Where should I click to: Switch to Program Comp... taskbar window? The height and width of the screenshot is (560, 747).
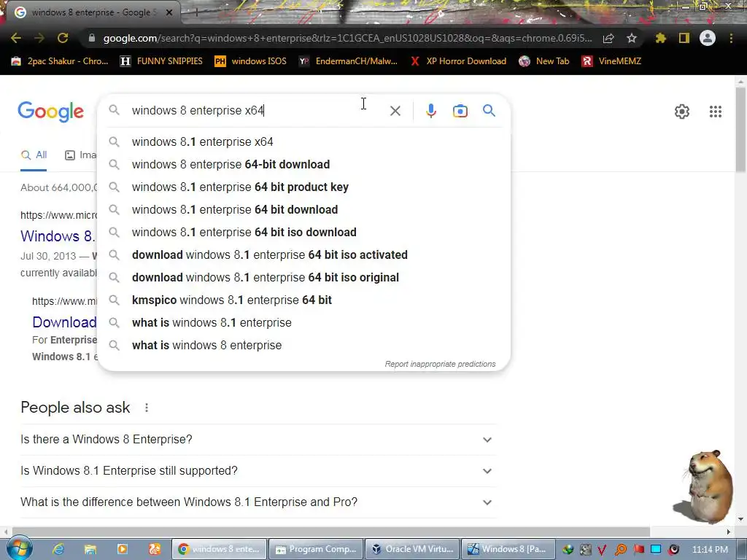pyautogui.click(x=316, y=549)
